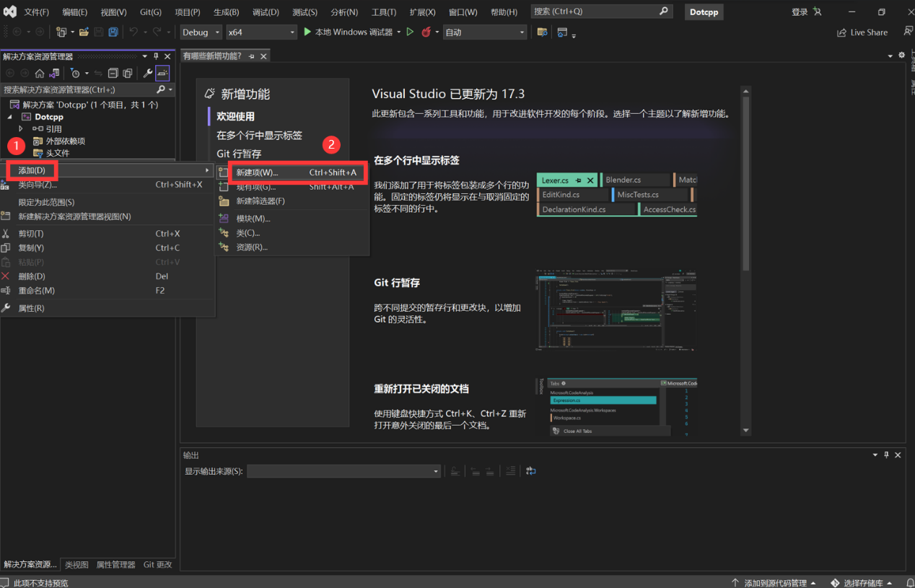Choose Rename (重命名) in context menu
This screenshot has height=588, width=915.
(36, 291)
